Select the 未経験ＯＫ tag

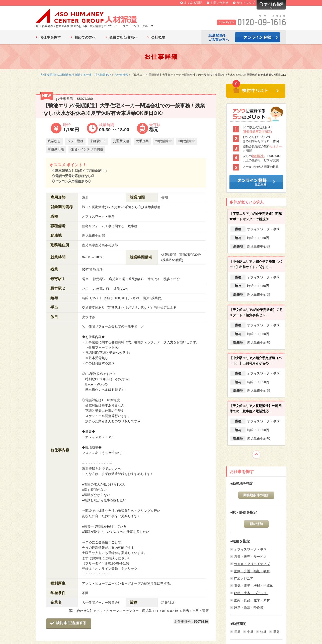[x=98, y=141]
